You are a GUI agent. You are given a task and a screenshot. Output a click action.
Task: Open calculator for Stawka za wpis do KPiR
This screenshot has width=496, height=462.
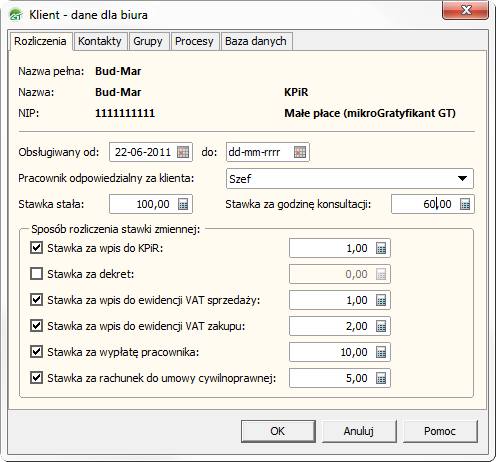pyautogui.click(x=381, y=248)
